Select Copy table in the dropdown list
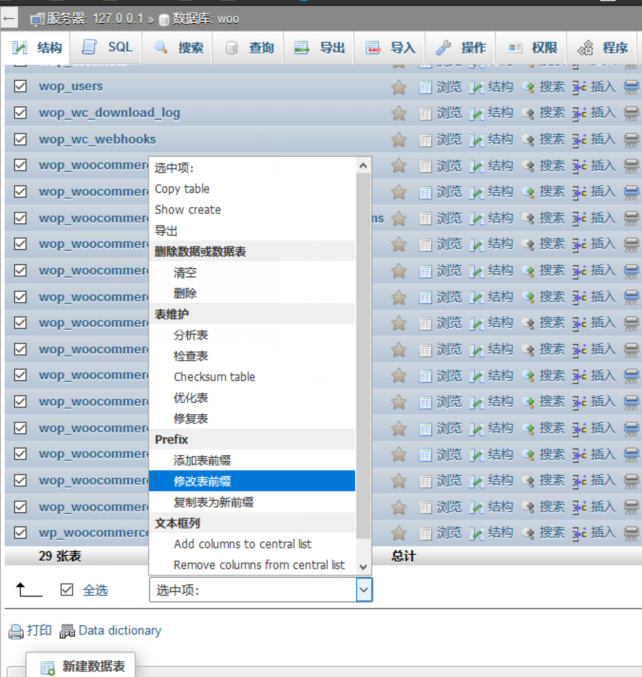The image size is (642, 677). coord(182,189)
